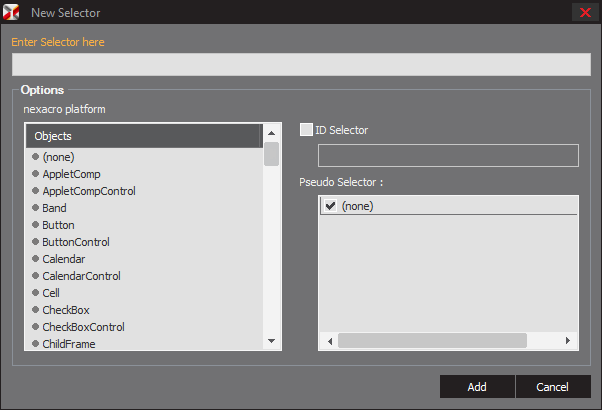
Task: Select the CheckBox object item
Action: (x=66, y=310)
